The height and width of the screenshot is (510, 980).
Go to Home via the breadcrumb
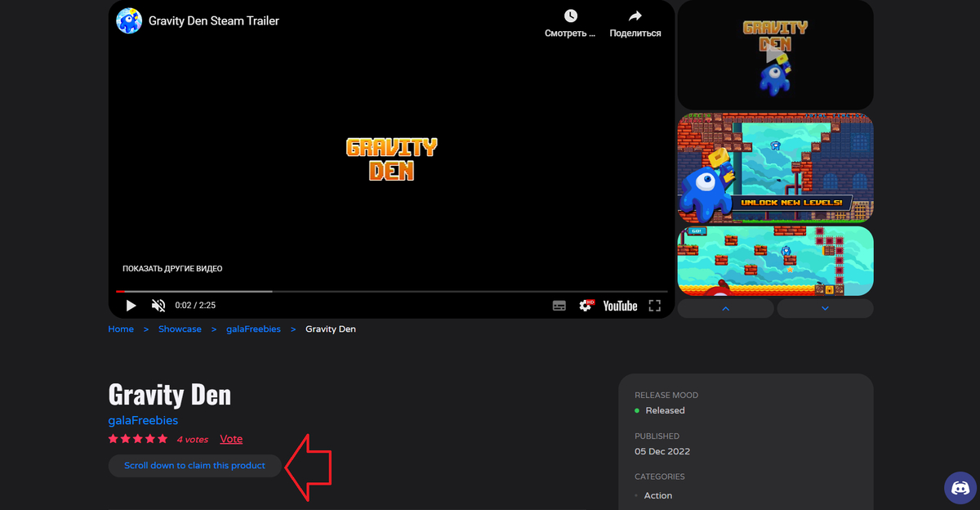tap(120, 329)
